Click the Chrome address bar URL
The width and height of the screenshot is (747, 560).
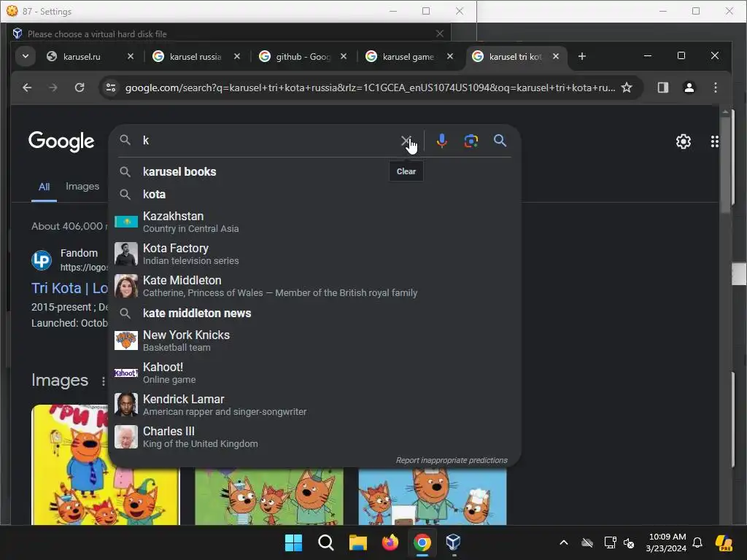point(370,87)
